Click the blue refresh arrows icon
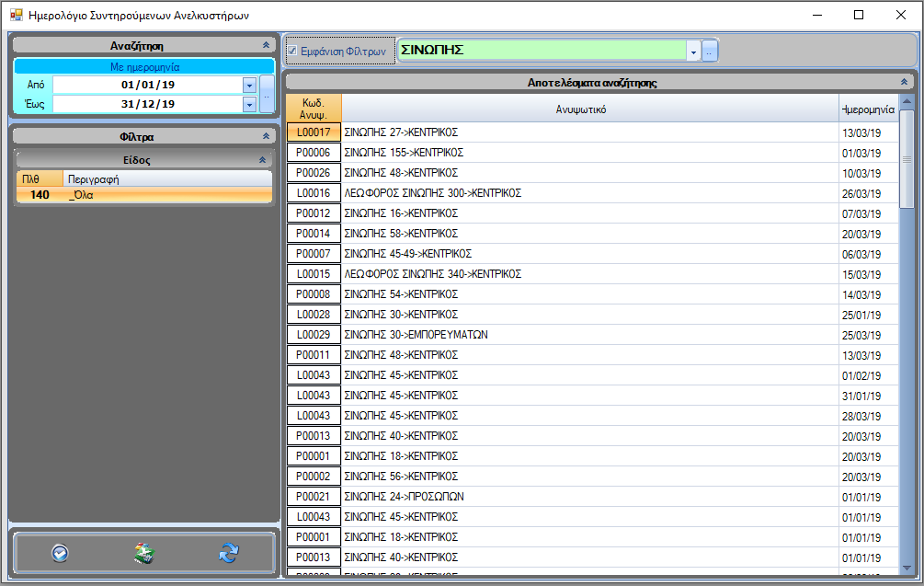 click(x=229, y=553)
